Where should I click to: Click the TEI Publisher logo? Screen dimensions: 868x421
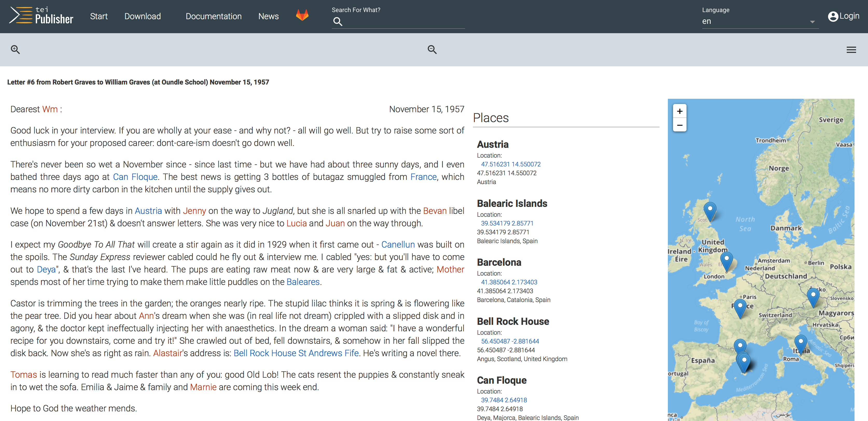coord(41,16)
